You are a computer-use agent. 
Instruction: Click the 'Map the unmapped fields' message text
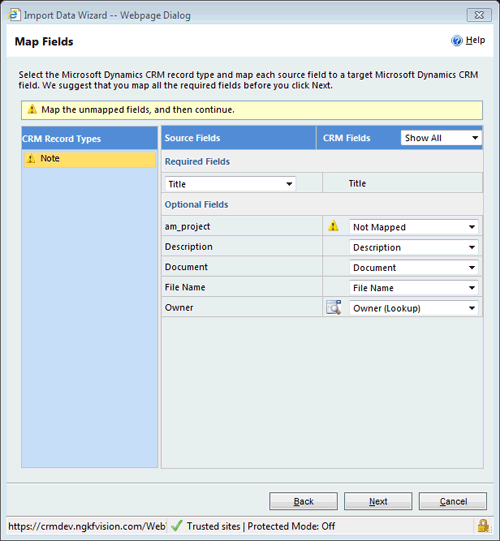pos(138,110)
